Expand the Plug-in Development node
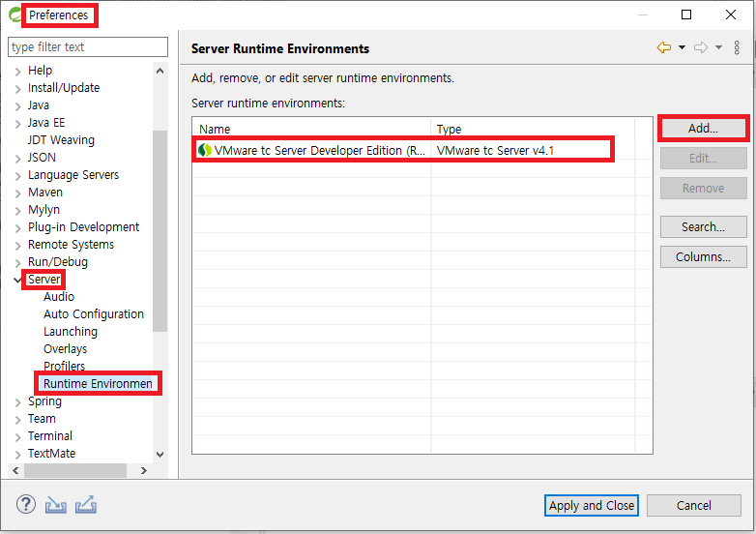The image size is (756, 534). 17,228
